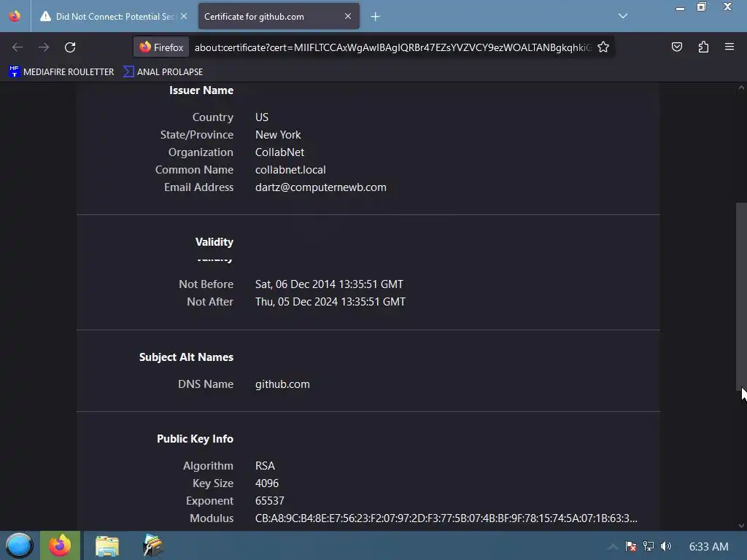Open the second bookmarks toolbar item
747x560 pixels.
tap(163, 72)
